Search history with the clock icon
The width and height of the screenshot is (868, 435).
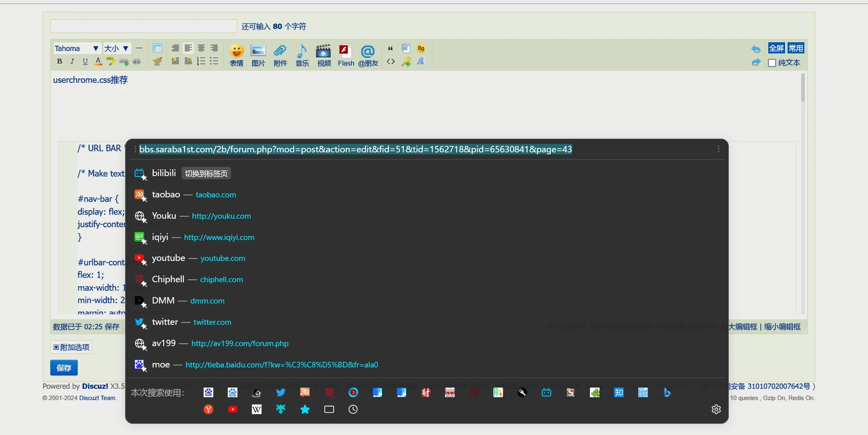[353, 409]
